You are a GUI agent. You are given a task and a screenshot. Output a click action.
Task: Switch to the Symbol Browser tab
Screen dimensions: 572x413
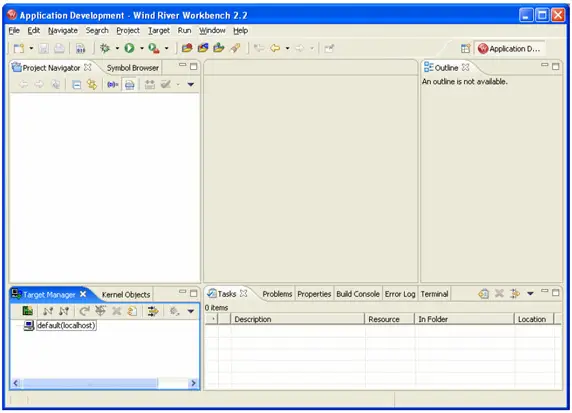[133, 68]
